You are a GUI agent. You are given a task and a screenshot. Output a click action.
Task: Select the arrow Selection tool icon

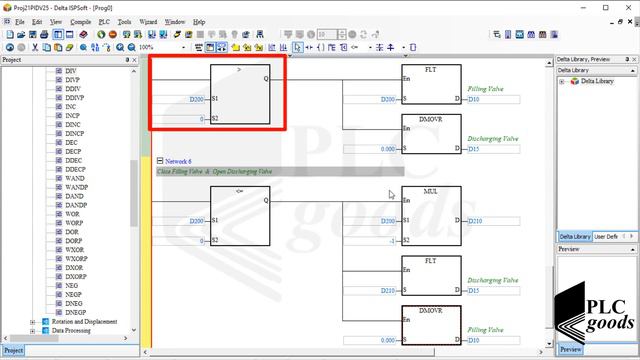click(x=298, y=47)
